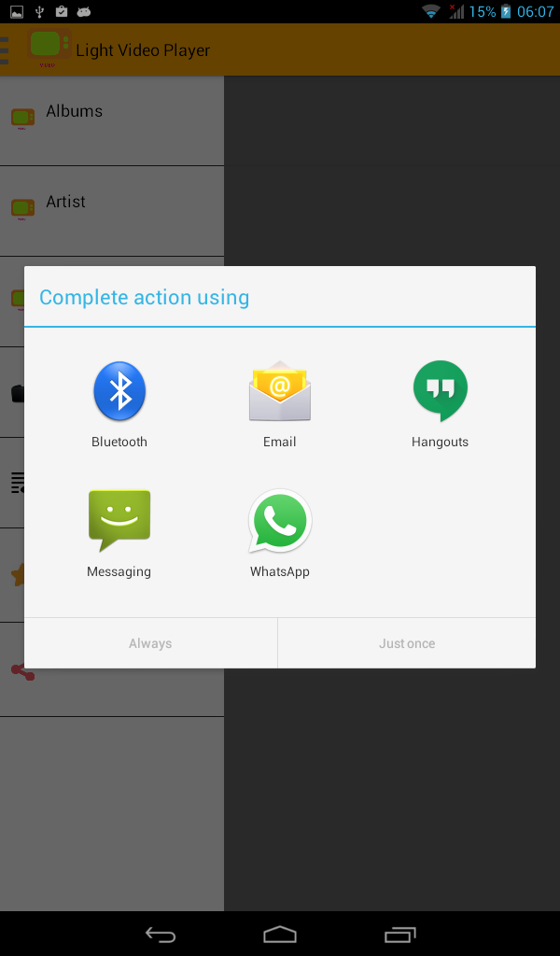560x956 pixels.
Task: Tap the Just once button
Action: point(407,643)
